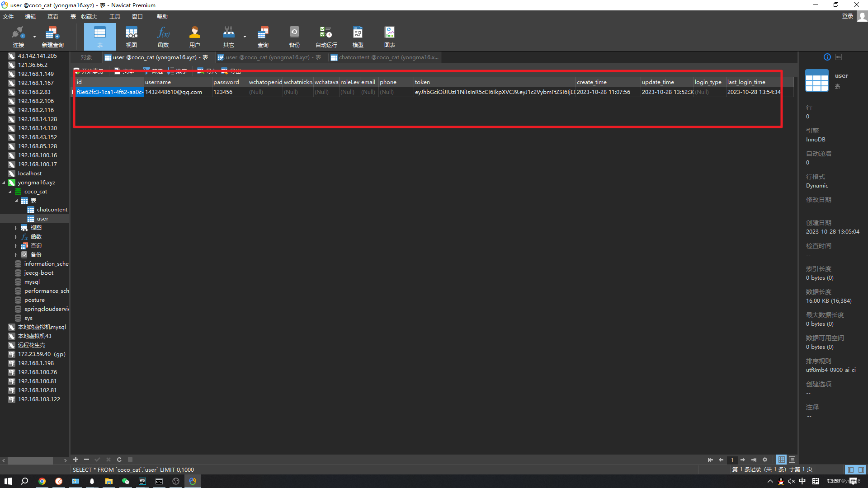
Task: Show the DDL icon in right panel
Action: tap(839, 57)
